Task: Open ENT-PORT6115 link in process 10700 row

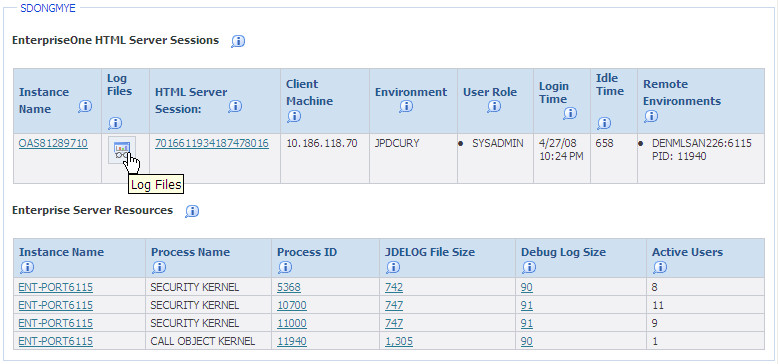Action: (x=56, y=305)
